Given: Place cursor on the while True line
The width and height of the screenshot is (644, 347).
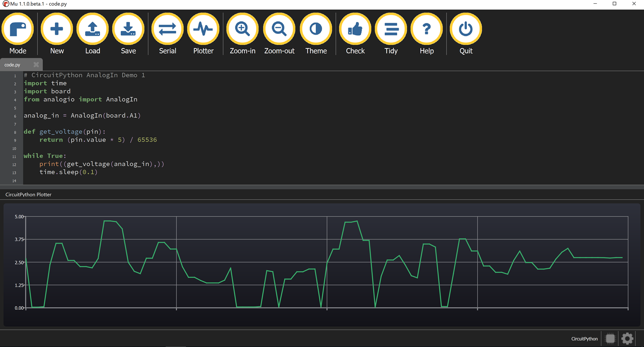Looking at the screenshot, I should tap(45, 156).
